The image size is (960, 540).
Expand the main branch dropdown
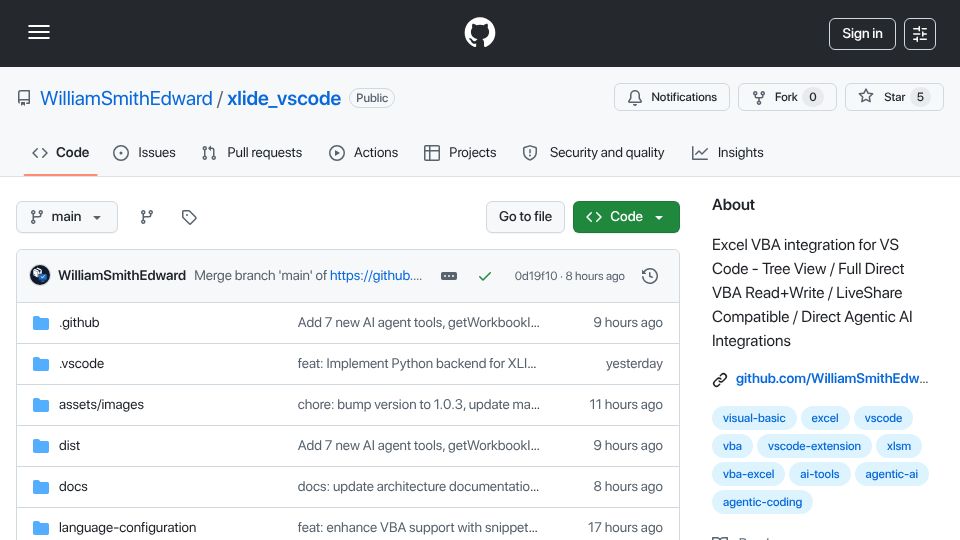(x=67, y=217)
